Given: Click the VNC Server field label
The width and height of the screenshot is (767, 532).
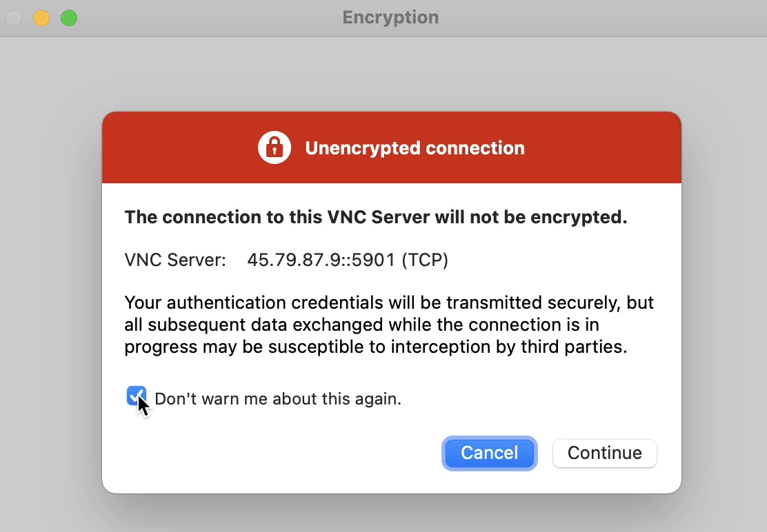Looking at the screenshot, I should point(175,260).
